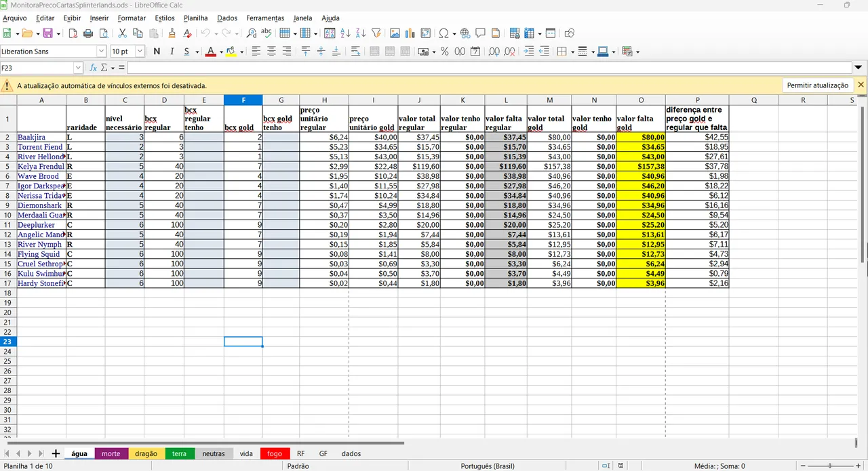Open the background color dropdown arrow

pos(241,52)
